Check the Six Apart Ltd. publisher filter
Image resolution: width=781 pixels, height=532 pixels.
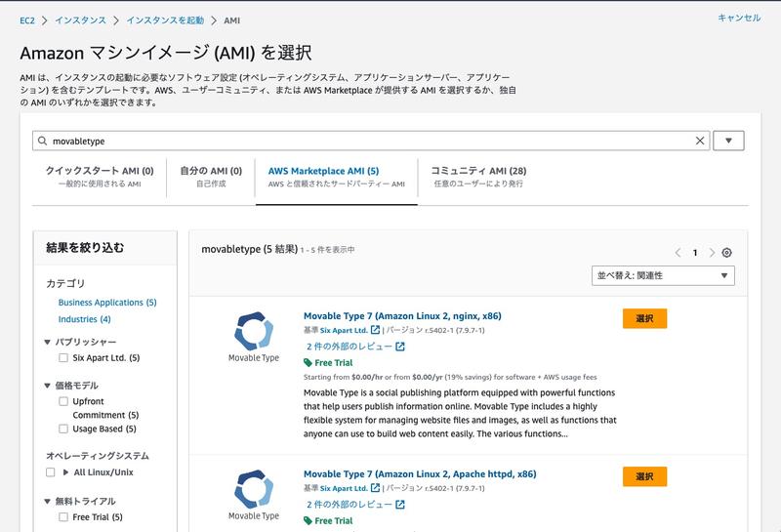pos(63,358)
